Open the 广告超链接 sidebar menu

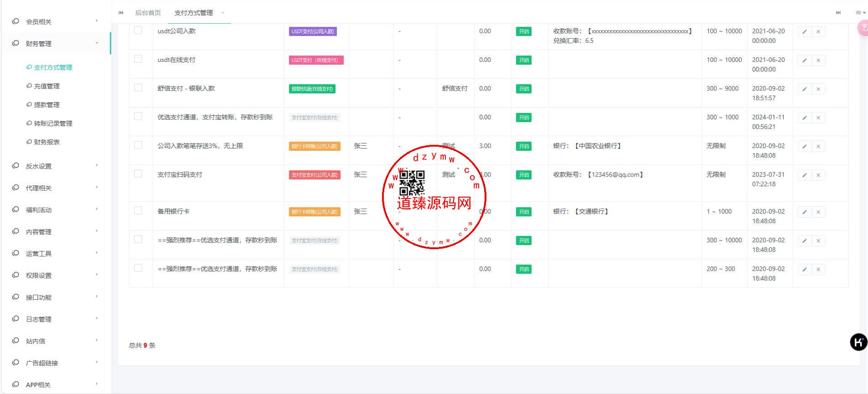pyautogui.click(x=56, y=363)
